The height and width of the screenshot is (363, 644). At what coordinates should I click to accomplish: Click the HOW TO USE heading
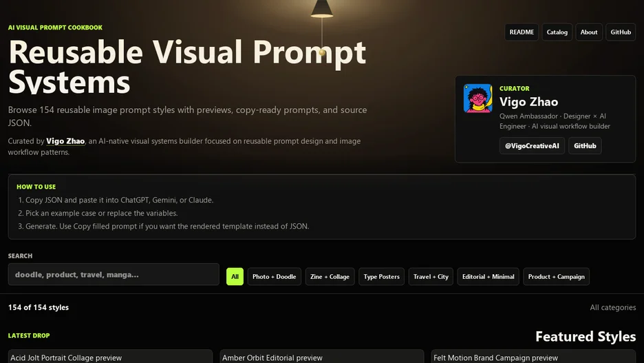point(36,187)
